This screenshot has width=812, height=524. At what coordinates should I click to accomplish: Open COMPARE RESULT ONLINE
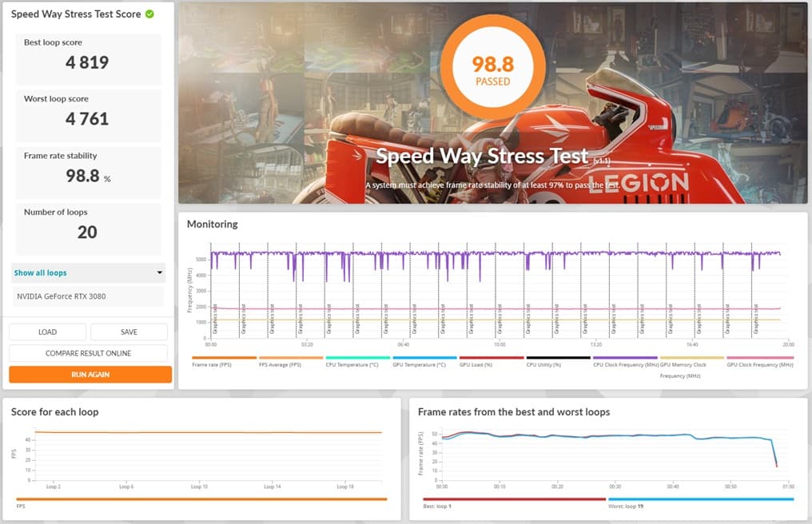click(88, 353)
